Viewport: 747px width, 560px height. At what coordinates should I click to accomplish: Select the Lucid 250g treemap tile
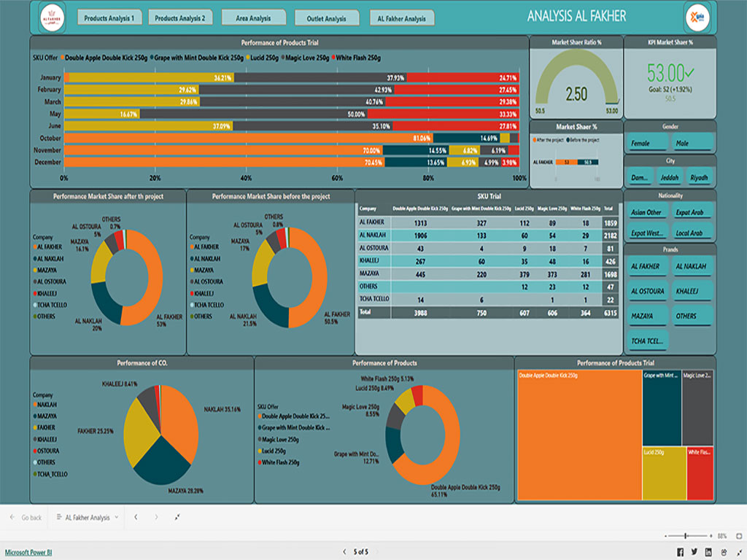(664, 473)
